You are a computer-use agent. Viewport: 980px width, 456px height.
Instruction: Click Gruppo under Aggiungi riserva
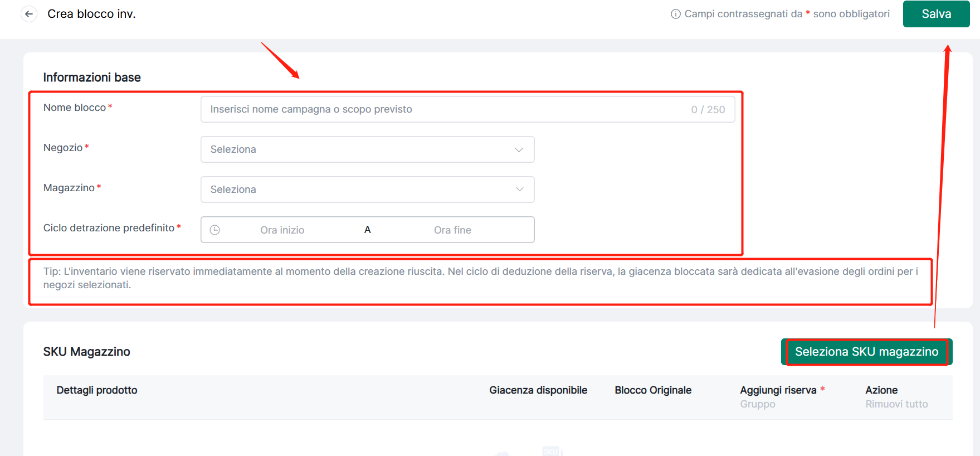click(x=757, y=404)
